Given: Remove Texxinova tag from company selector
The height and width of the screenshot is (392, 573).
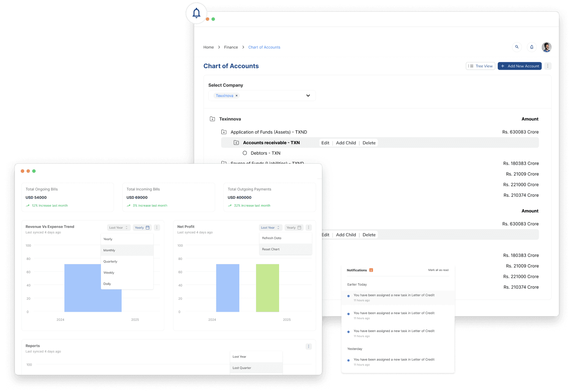Looking at the screenshot, I should (x=237, y=96).
